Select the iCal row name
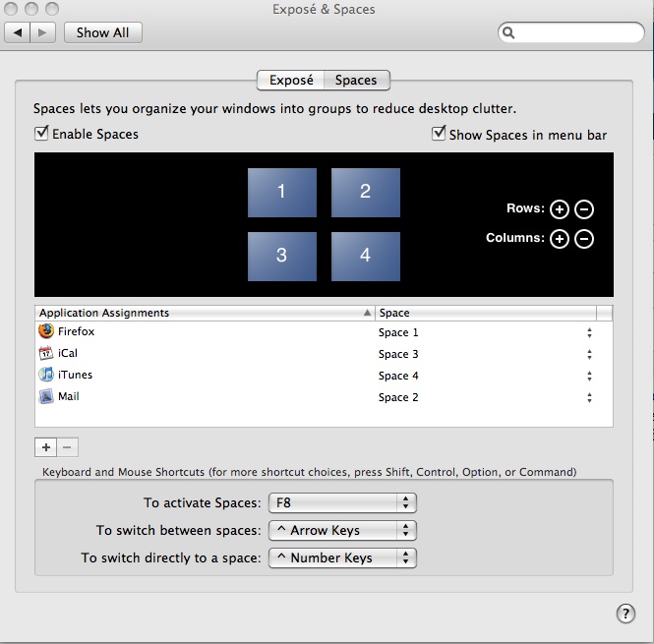654x644 pixels. [68, 353]
